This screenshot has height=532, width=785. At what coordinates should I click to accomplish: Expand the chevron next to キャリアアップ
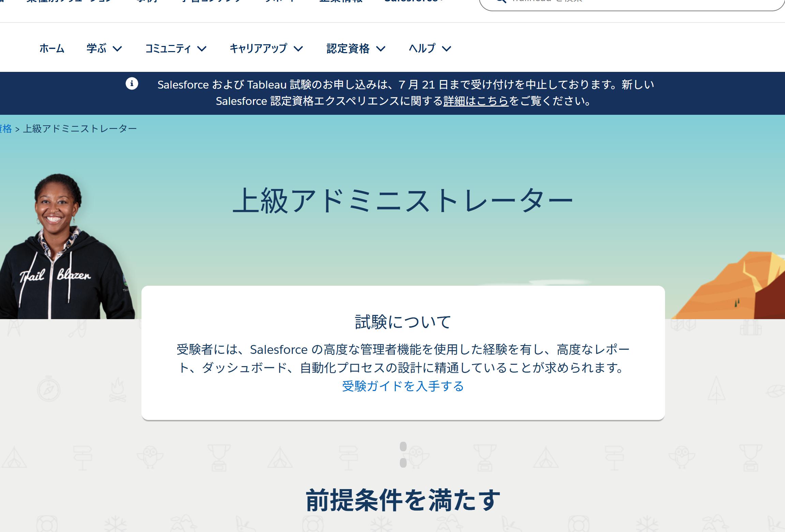(298, 49)
